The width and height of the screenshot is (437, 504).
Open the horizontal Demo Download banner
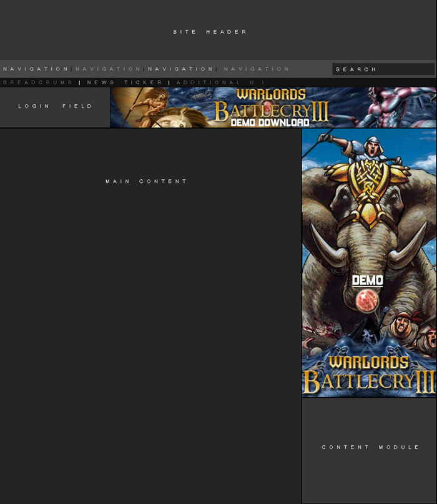pyautogui.click(x=273, y=107)
